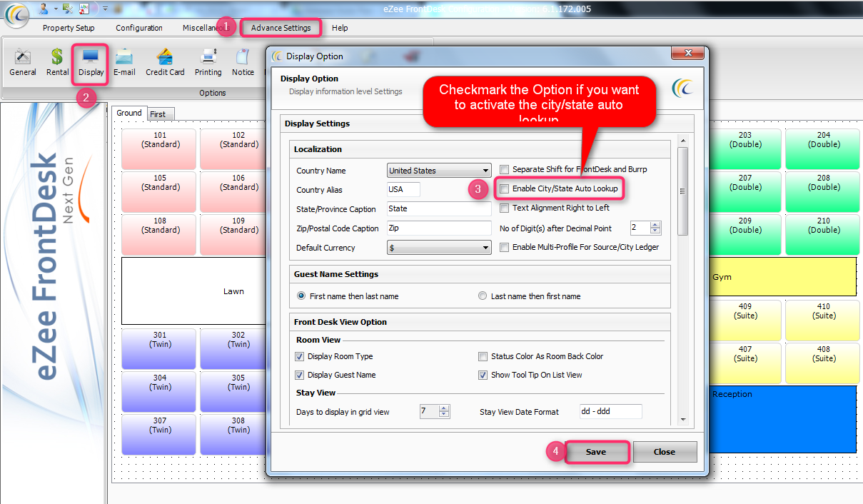
Task: Click the State/Province Caption field
Action: tap(439, 209)
